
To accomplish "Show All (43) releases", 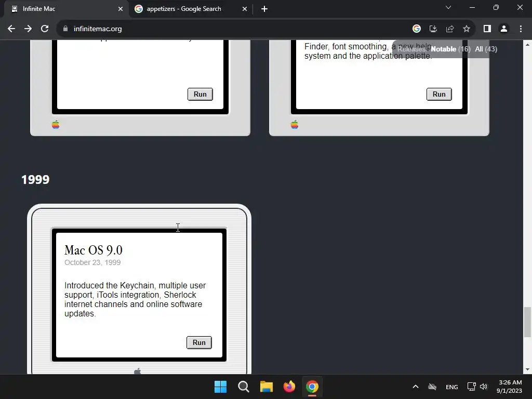I will [486, 49].
